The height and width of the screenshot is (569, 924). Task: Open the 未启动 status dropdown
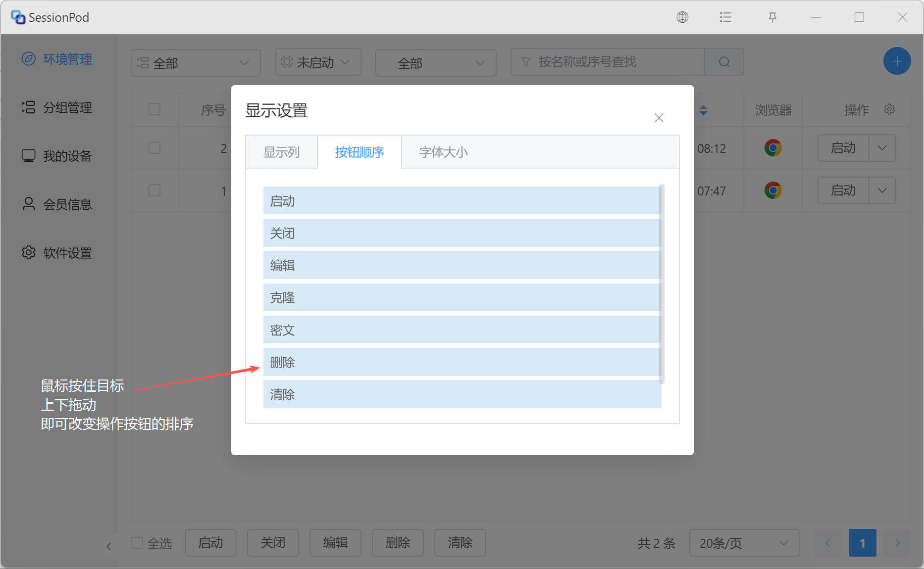tap(318, 62)
